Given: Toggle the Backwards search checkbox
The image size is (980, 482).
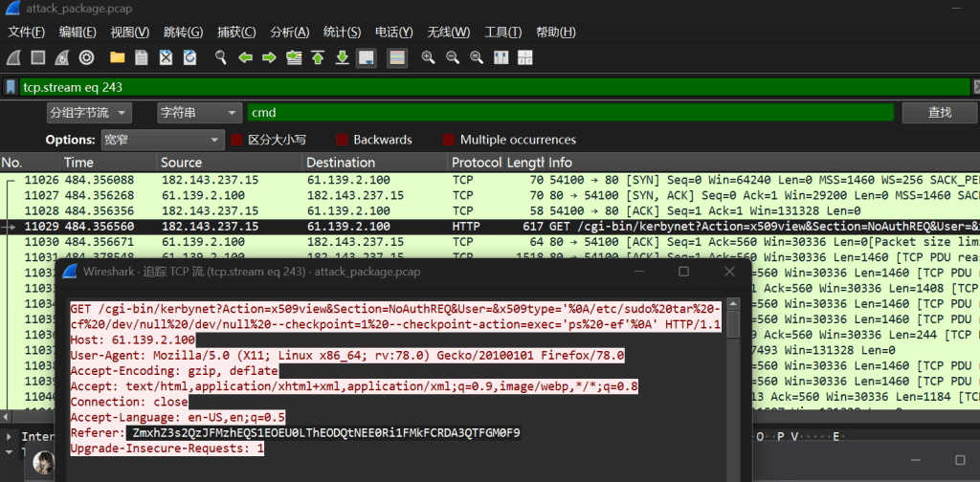Looking at the screenshot, I should [x=342, y=140].
